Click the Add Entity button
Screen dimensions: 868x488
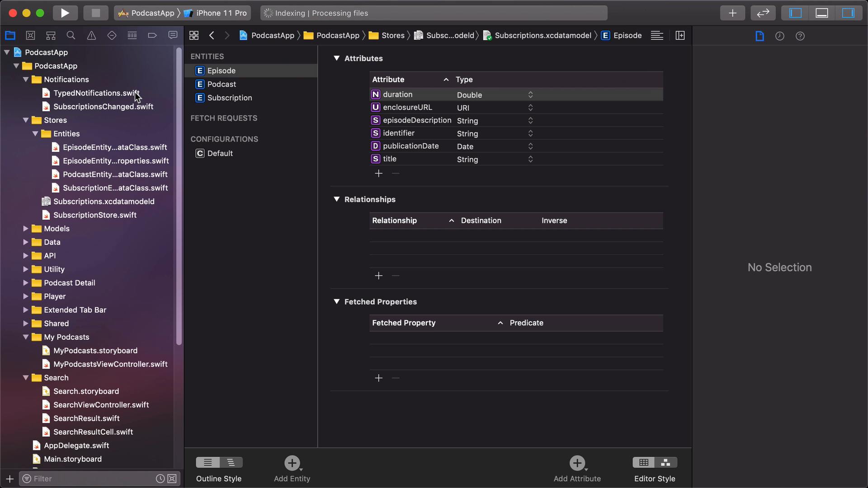[x=292, y=469]
